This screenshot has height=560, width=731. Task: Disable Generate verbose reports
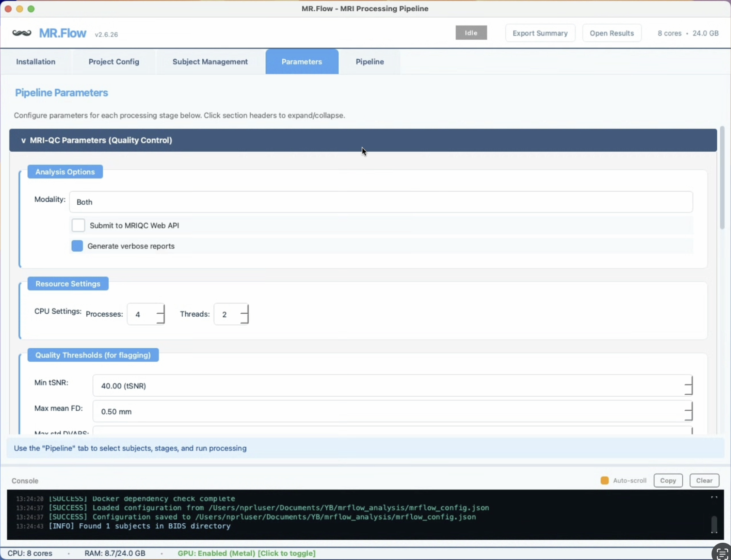coord(77,246)
